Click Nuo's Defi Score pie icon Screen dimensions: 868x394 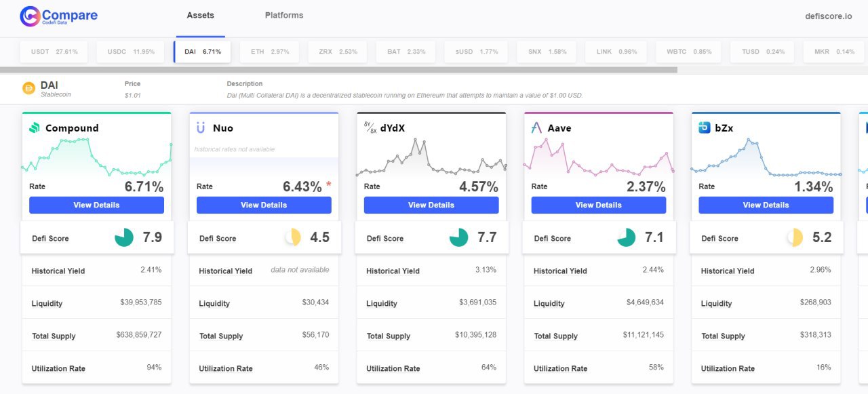coord(292,237)
